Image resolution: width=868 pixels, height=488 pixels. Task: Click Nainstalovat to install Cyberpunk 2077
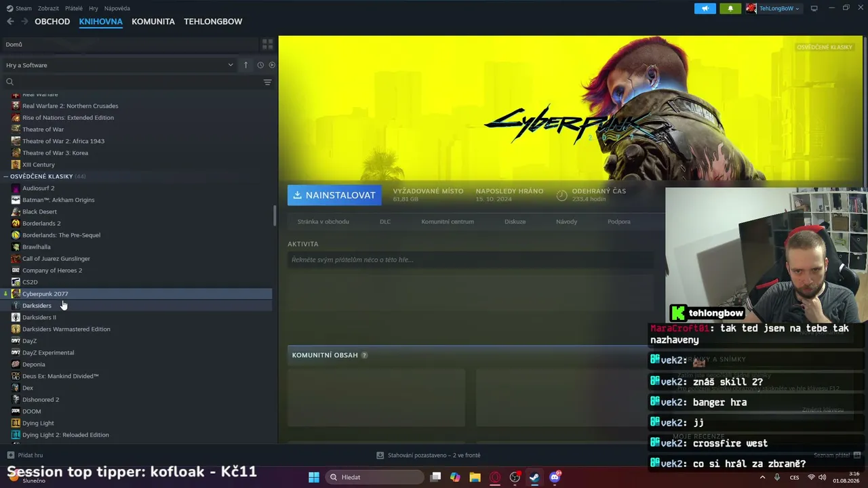coord(334,195)
